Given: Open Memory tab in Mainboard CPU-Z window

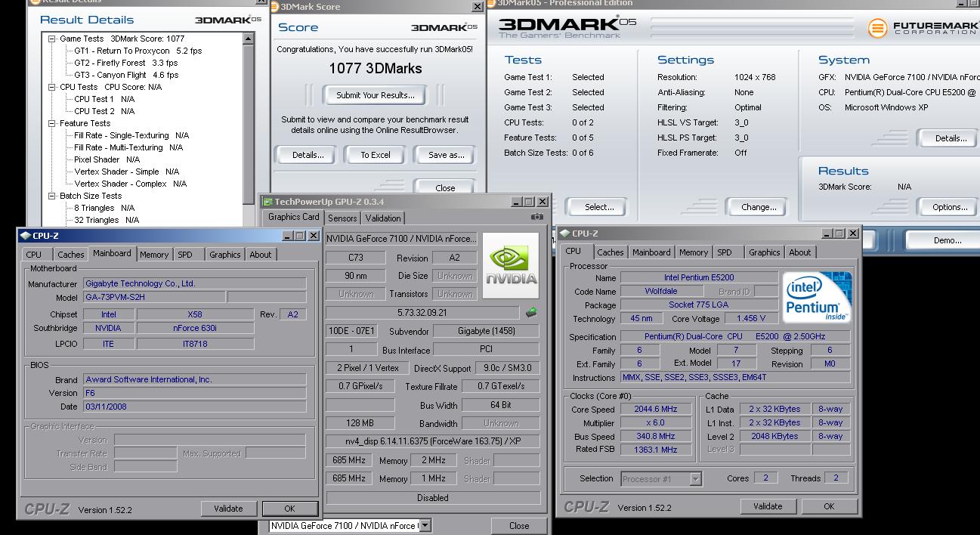Looking at the screenshot, I should point(154,255).
